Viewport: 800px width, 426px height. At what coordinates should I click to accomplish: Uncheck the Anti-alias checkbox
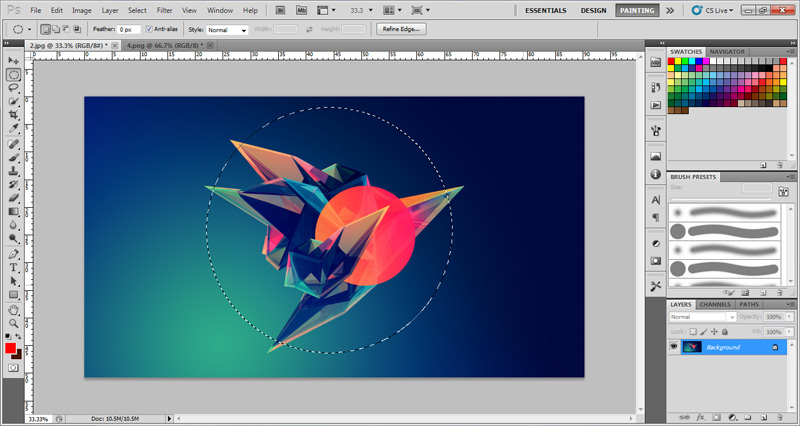(149, 29)
